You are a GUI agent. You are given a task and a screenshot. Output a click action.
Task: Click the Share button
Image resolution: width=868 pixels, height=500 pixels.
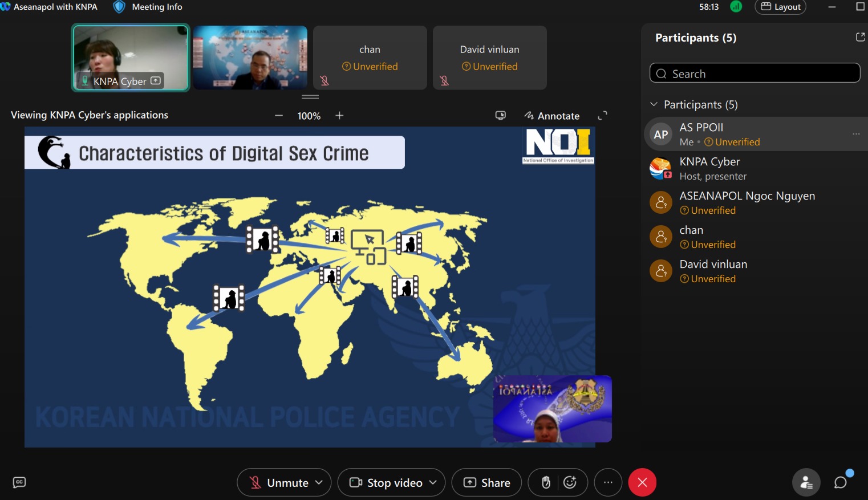486,483
